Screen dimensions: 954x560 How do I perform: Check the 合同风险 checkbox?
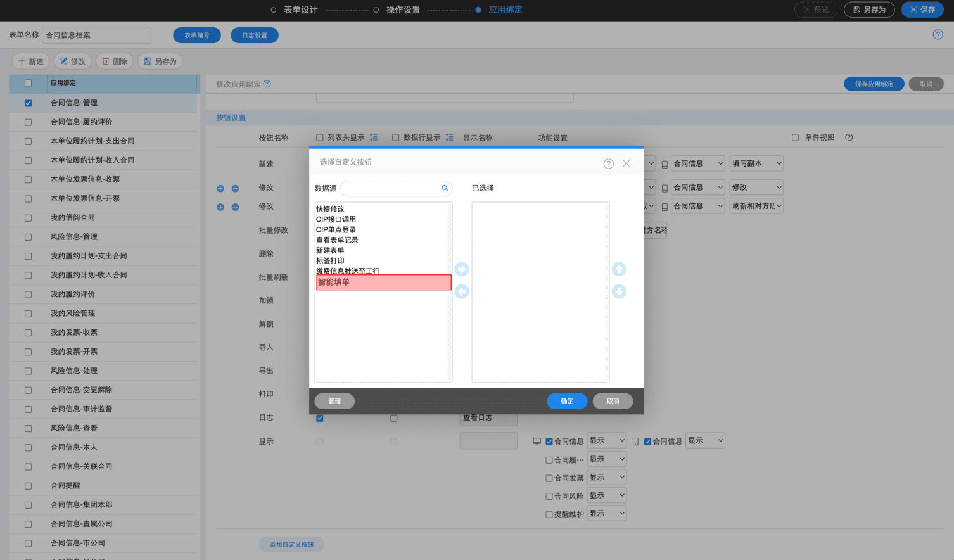pyautogui.click(x=549, y=496)
